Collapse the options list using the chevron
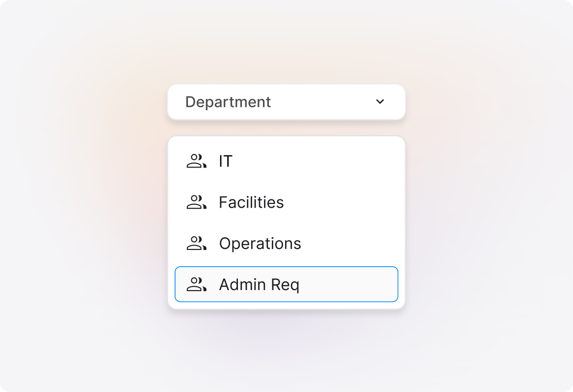The height and width of the screenshot is (392, 573). click(x=380, y=101)
